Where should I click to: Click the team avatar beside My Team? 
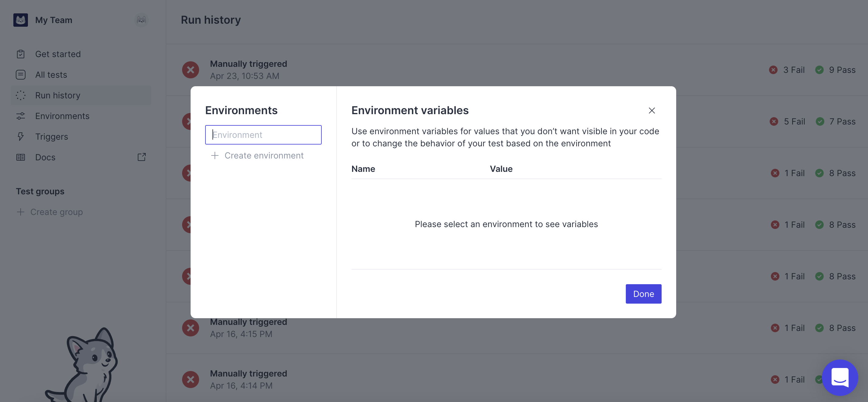click(x=141, y=20)
